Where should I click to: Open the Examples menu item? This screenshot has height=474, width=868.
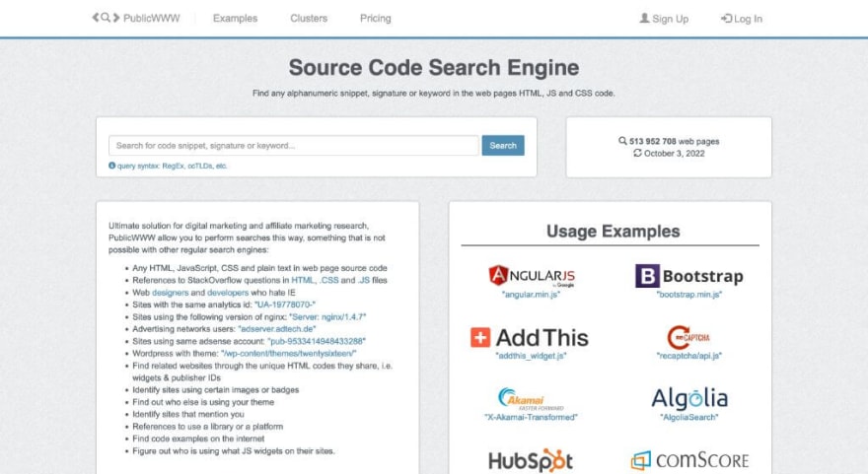236,19
